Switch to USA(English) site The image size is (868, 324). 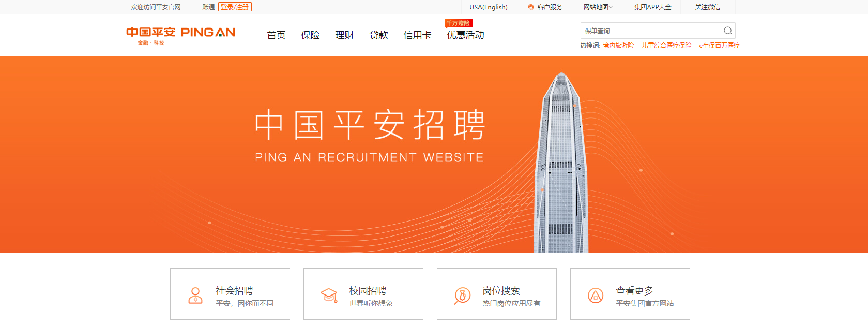[x=489, y=7]
